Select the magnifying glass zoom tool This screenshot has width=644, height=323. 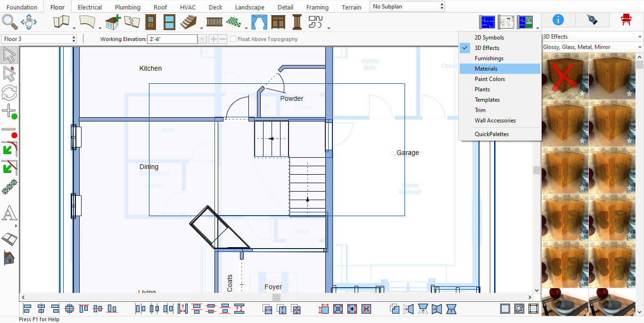pos(9,22)
